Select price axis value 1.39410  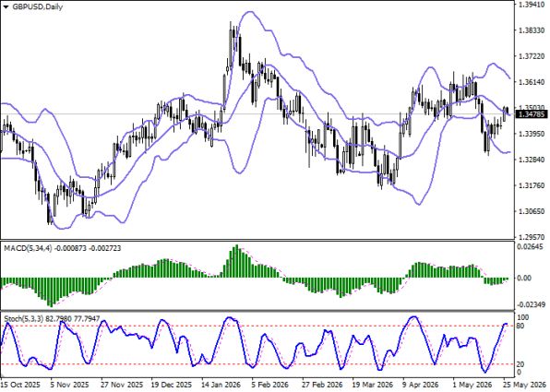[x=532, y=5]
